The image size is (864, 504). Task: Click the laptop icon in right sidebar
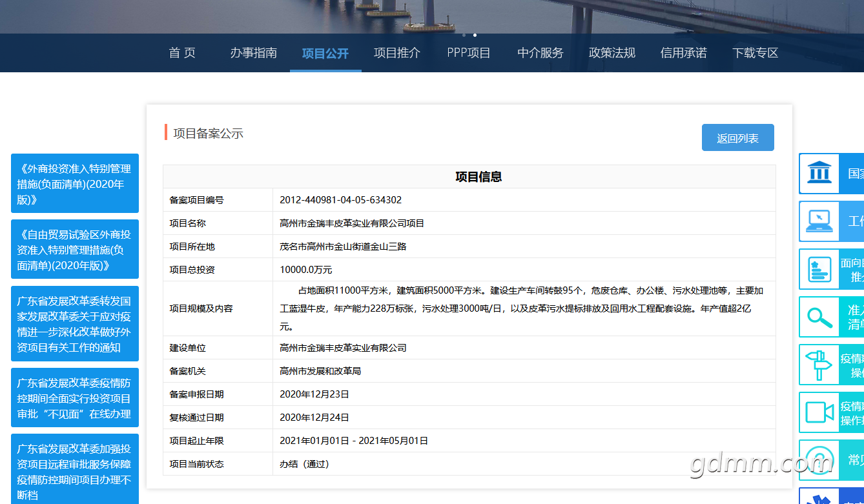click(x=819, y=221)
